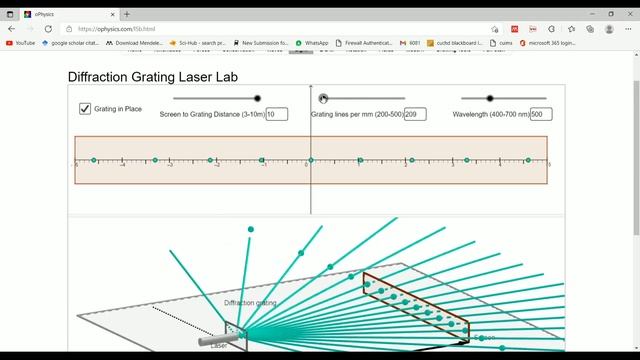Toggle the Grating in Place checkbox

(84, 109)
